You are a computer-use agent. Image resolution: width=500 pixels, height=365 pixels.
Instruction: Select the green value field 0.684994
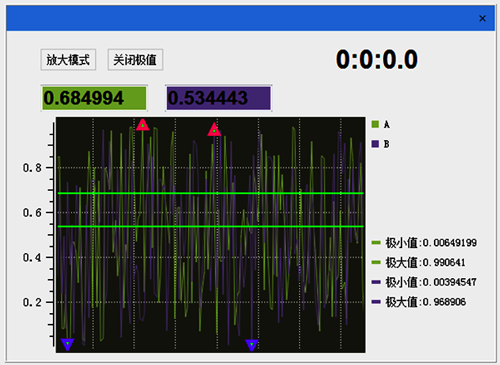[x=94, y=98]
